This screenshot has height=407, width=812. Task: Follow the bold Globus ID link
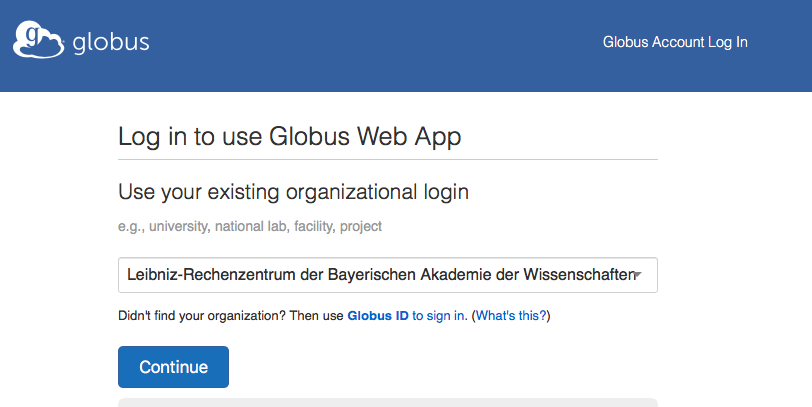378,316
